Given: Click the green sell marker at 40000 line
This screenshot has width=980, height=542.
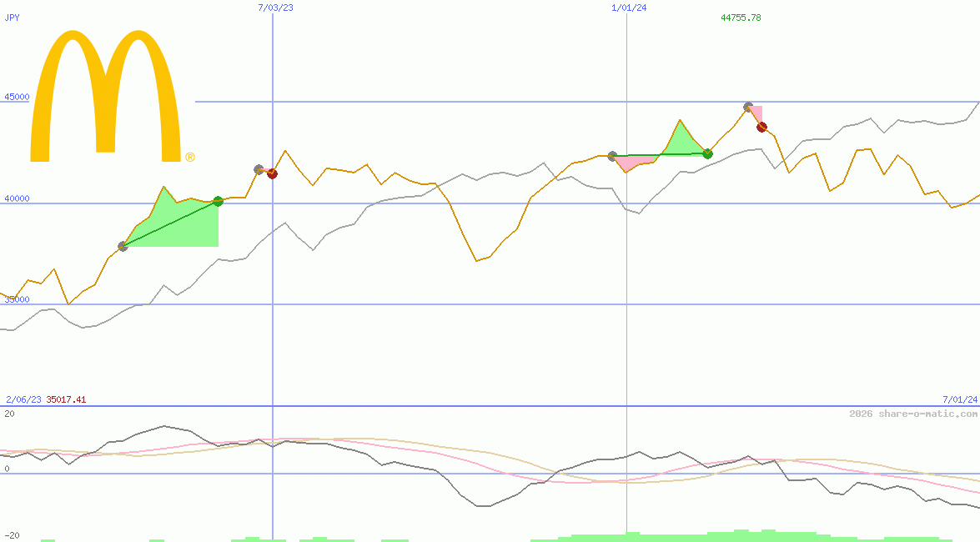Looking at the screenshot, I should tap(219, 201).
